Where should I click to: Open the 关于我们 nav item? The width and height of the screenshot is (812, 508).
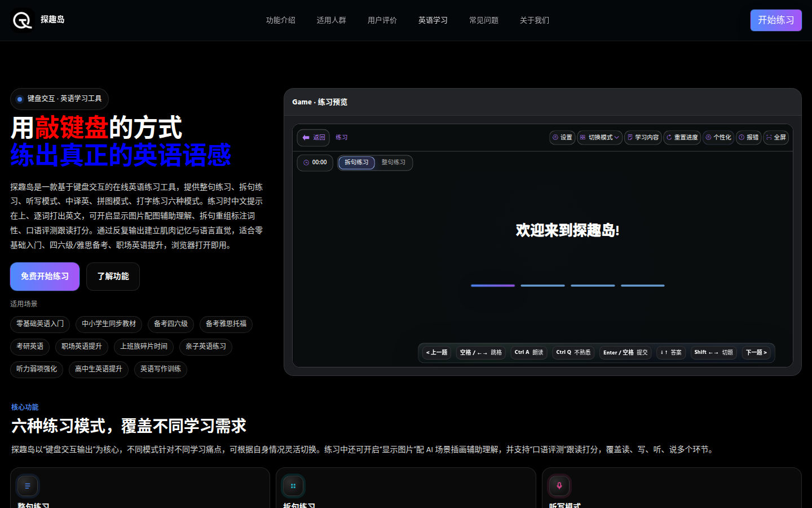click(535, 20)
